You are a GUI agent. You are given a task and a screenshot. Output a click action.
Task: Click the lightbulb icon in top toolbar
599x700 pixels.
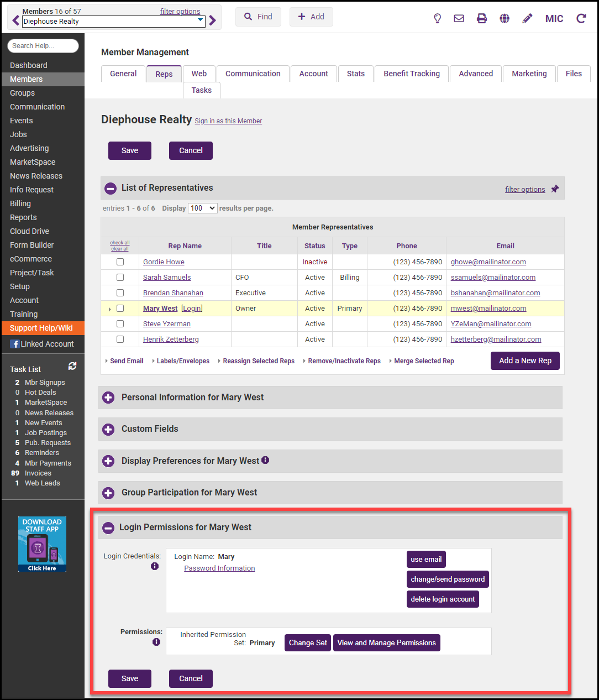click(x=437, y=18)
